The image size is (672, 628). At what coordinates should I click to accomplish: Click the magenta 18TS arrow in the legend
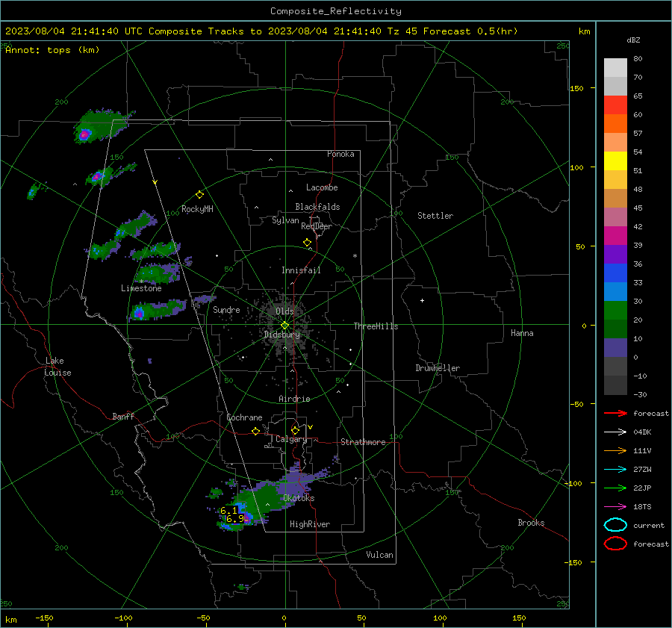coord(615,507)
